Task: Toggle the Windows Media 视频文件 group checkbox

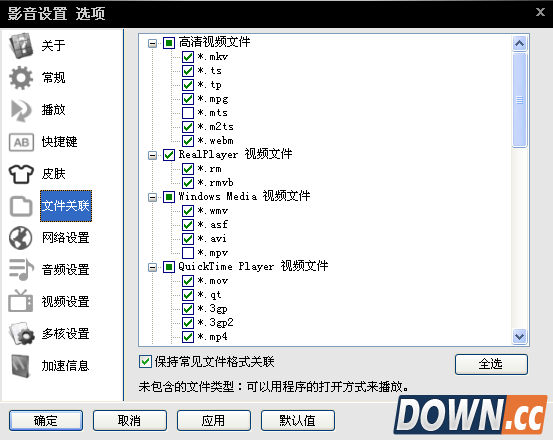Action: [x=169, y=197]
